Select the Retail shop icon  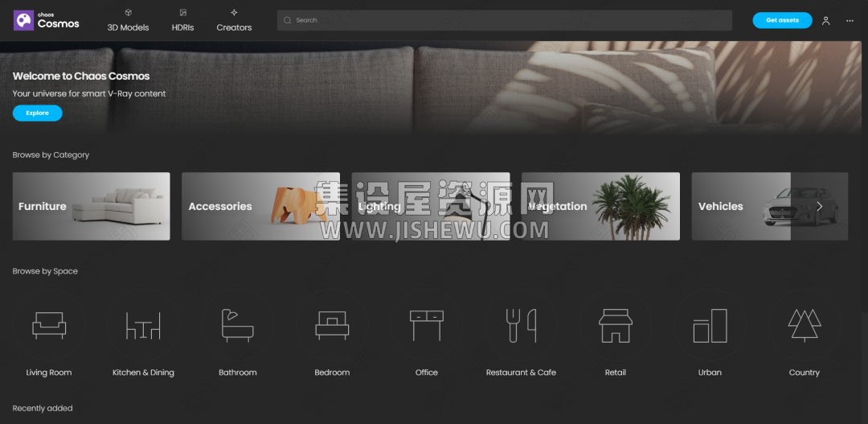point(616,325)
